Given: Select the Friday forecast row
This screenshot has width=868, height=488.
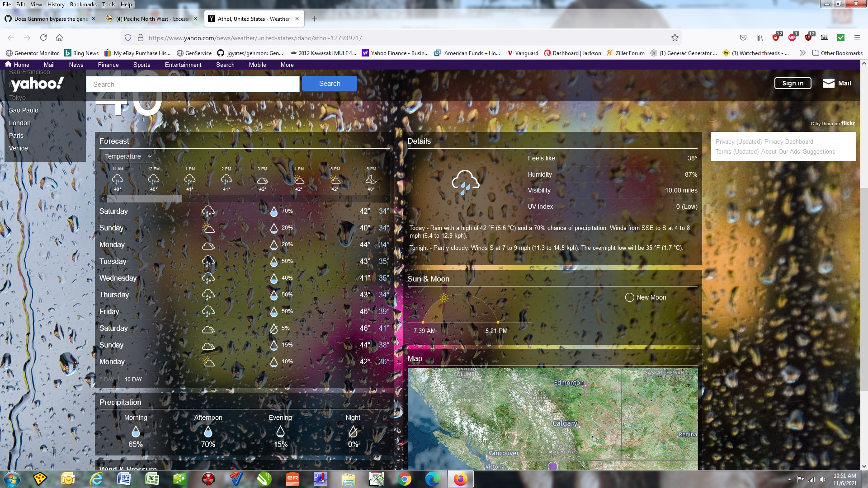Looking at the screenshot, I should [244, 311].
